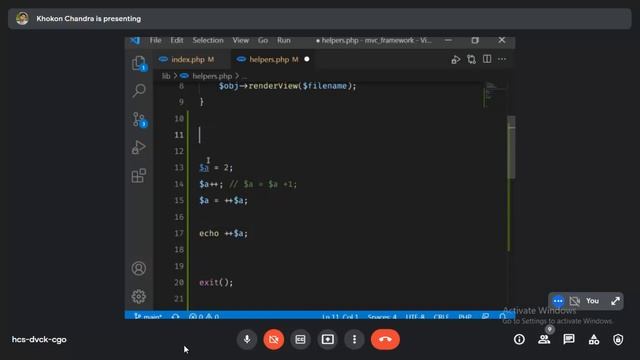This screenshot has height=360, width=640.
Task: Open the Run menu in VS Code
Action: tap(284, 40)
